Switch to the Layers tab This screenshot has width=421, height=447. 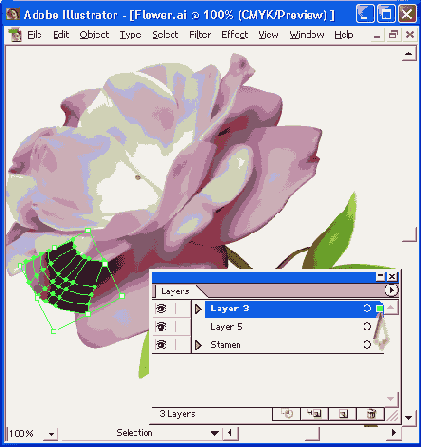click(175, 291)
